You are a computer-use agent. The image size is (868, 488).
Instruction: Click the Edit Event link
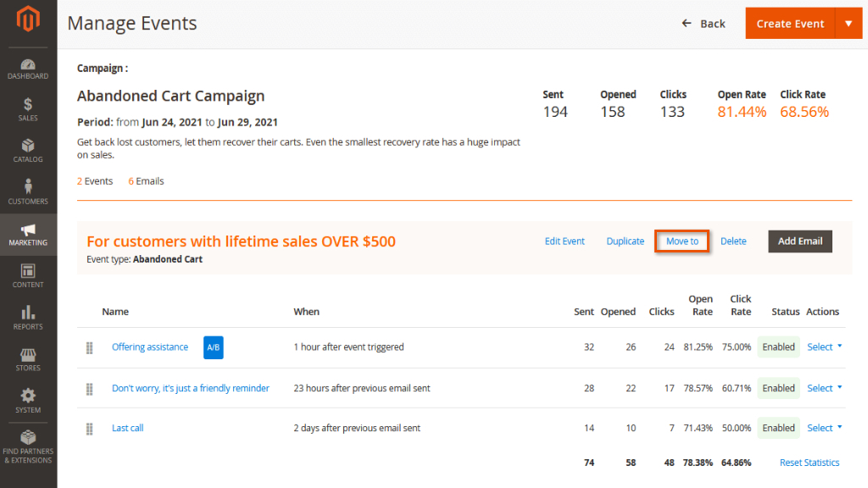pyautogui.click(x=565, y=241)
